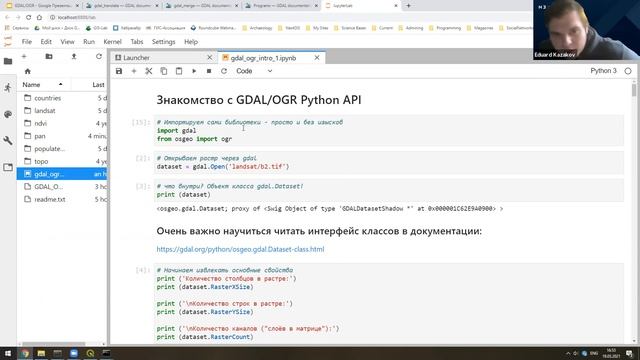Image resolution: width=640 pixels, height=360 pixels.
Task: Open the command palette sidebar icon
Action: point(8,114)
